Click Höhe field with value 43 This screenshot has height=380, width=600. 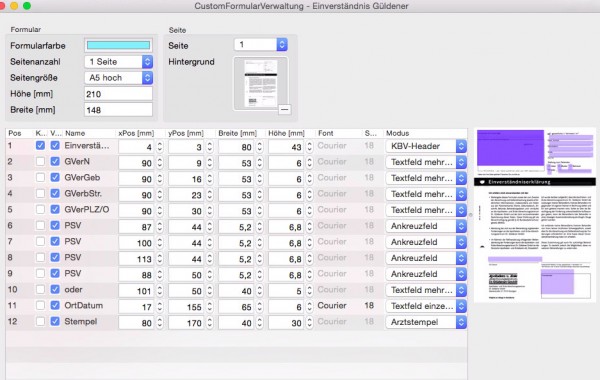click(286, 147)
